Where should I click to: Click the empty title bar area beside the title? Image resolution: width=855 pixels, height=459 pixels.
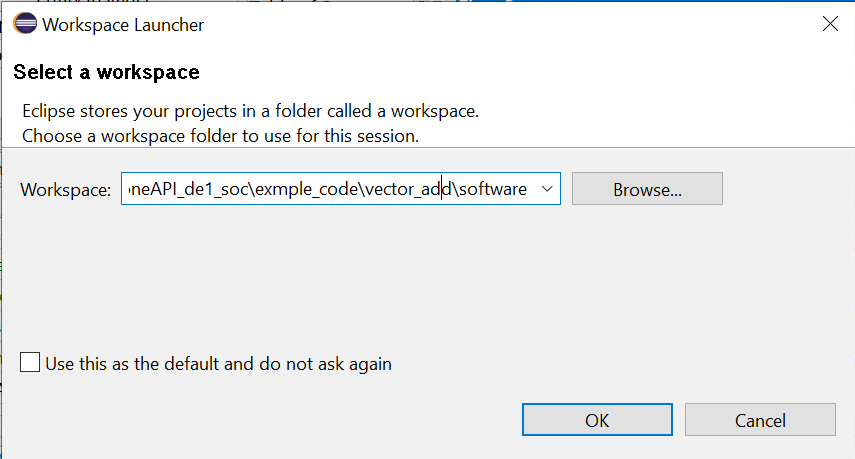[507, 25]
